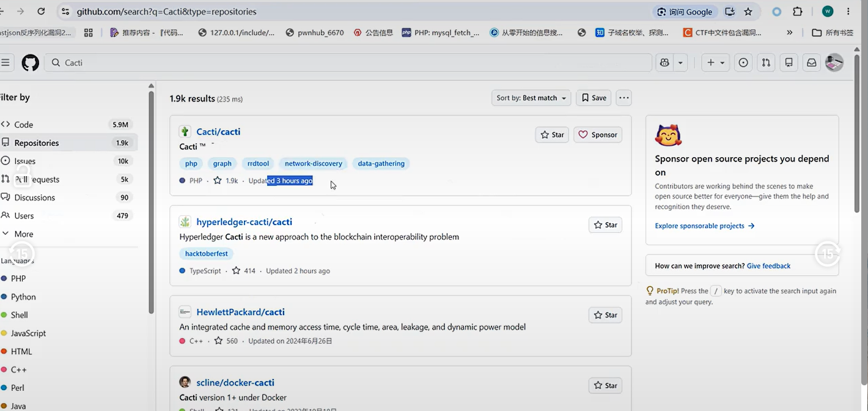
Task: Open the user avatar menu
Action: (834, 62)
